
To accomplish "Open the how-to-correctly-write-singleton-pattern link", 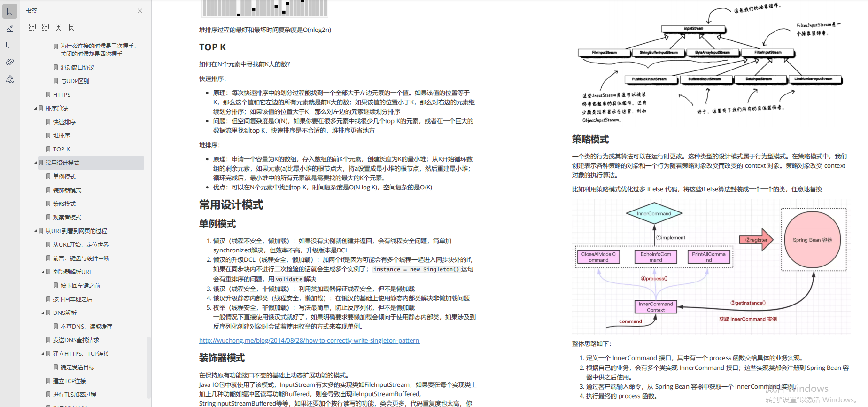I will click(309, 340).
